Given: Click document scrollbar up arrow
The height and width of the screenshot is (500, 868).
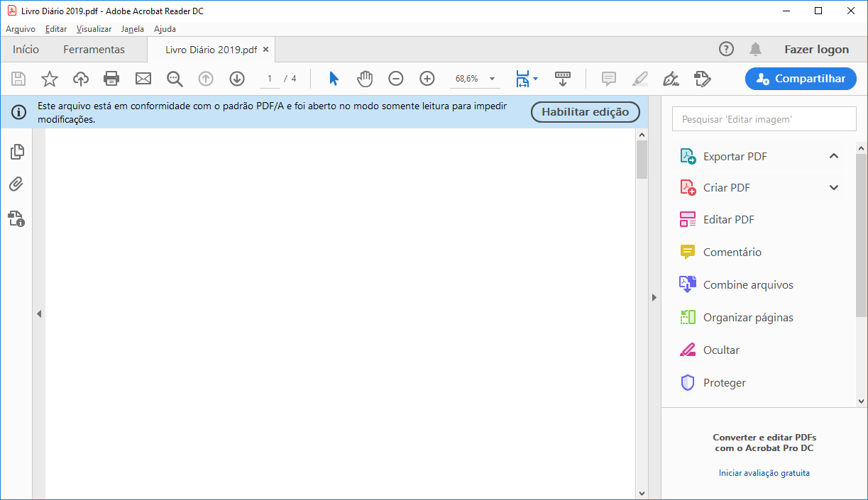Looking at the screenshot, I should pyautogui.click(x=642, y=134).
